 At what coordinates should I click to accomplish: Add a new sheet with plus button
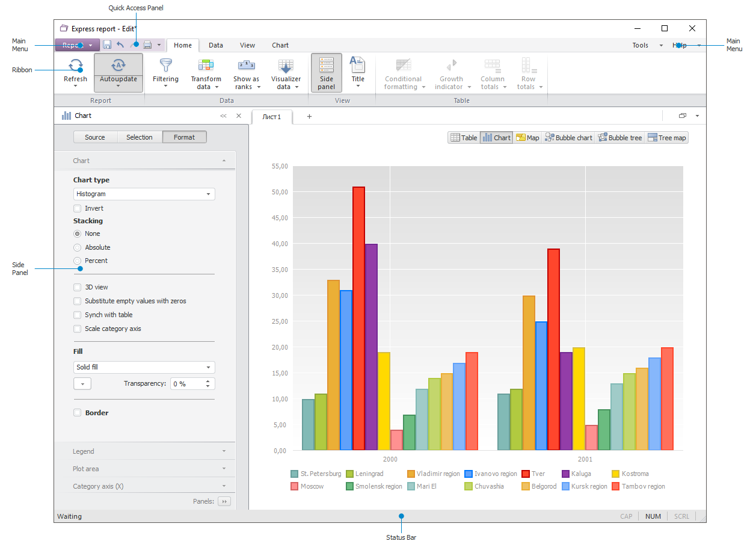310,117
